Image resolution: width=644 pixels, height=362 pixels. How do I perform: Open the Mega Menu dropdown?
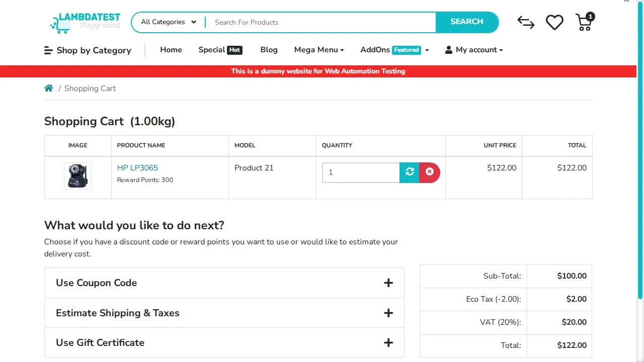coord(319,50)
